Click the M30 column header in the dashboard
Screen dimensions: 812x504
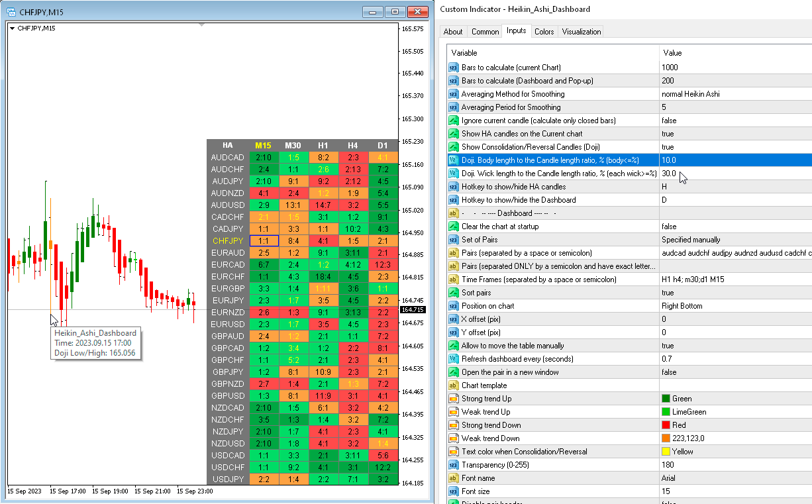pos(293,146)
